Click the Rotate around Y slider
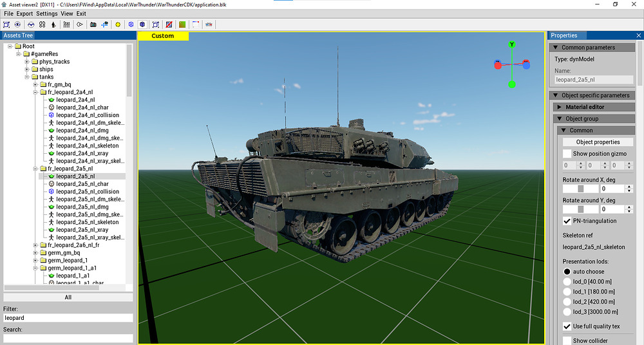644x345 pixels. pyautogui.click(x=581, y=209)
